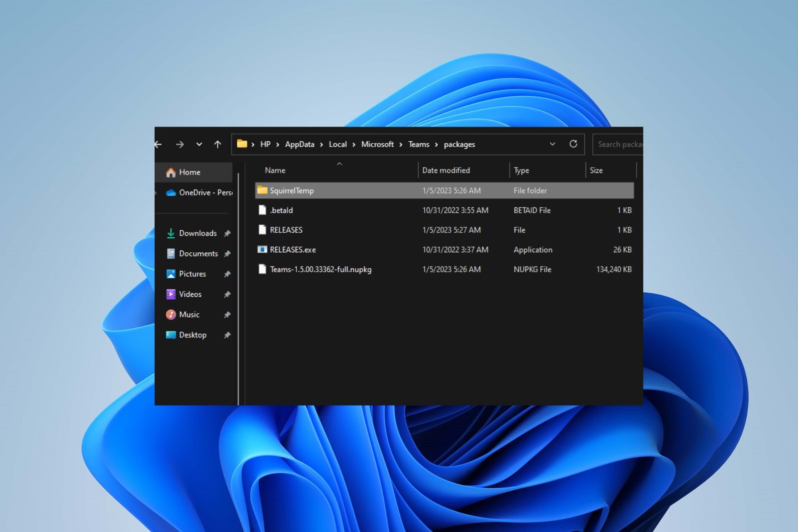The image size is (798, 532).
Task: Click the Desktop monitor icon
Action: 171,335
